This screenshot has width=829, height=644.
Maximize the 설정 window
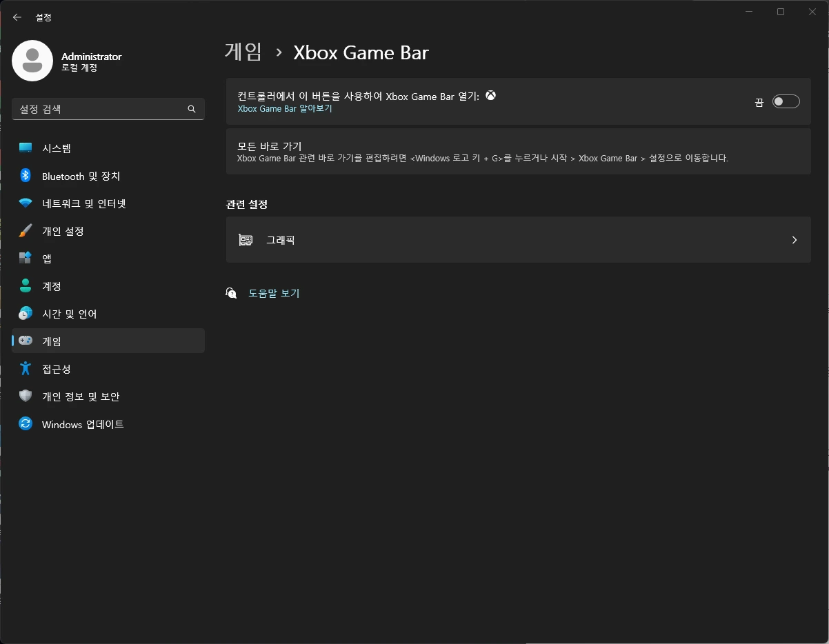[781, 12]
